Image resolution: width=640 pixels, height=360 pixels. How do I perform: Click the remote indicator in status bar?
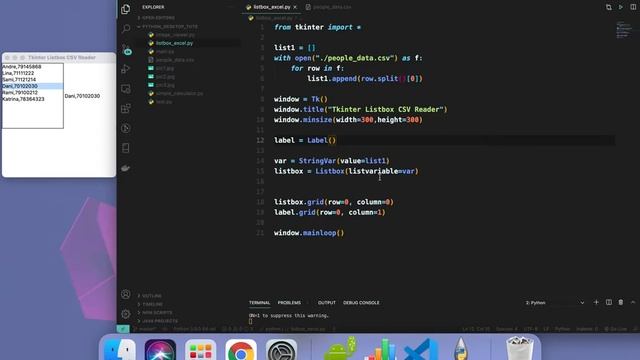pyautogui.click(x=123, y=329)
